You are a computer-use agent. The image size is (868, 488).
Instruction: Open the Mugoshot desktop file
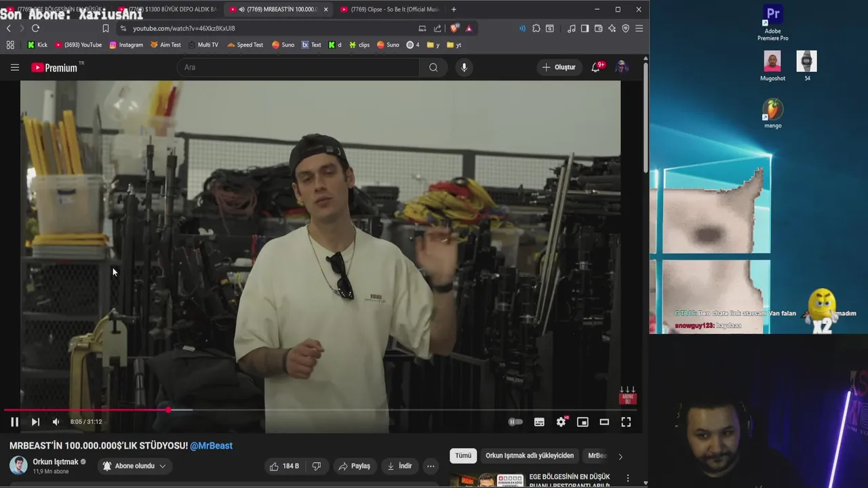(x=772, y=66)
